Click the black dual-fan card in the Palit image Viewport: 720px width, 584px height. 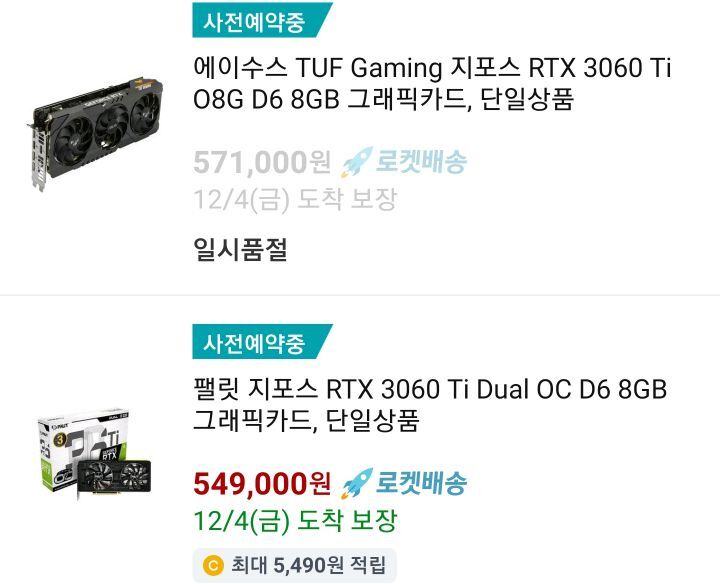[x=113, y=479]
